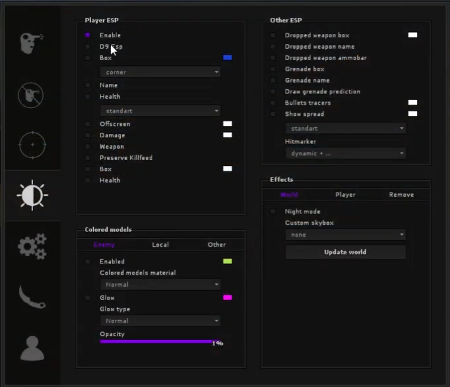Open Colored models material dropdown
This screenshot has width=450, height=387.
(x=160, y=285)
